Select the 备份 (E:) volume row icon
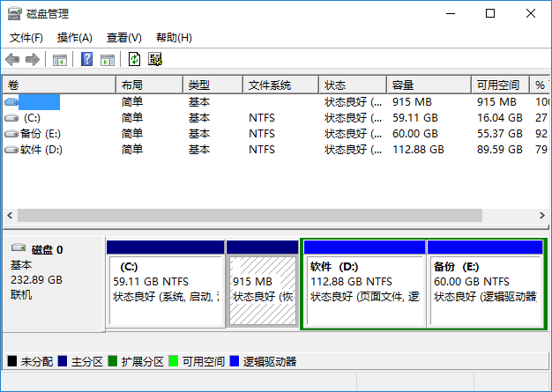552x392 pixels. click(x=11, y=134)
